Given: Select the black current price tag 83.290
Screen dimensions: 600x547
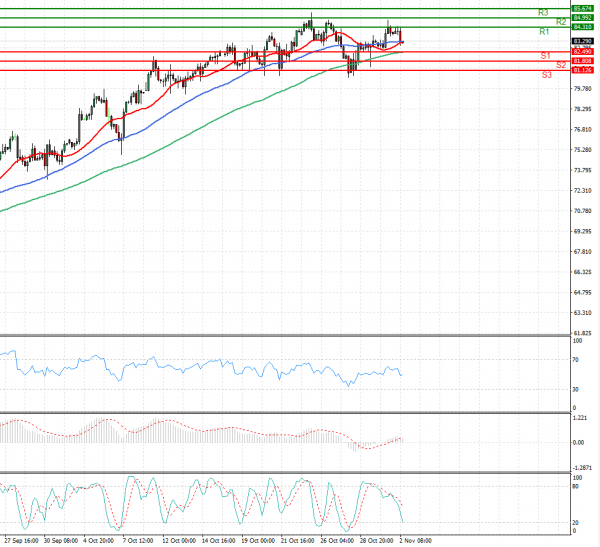Looking at the screenshot, I should point(582,41).
